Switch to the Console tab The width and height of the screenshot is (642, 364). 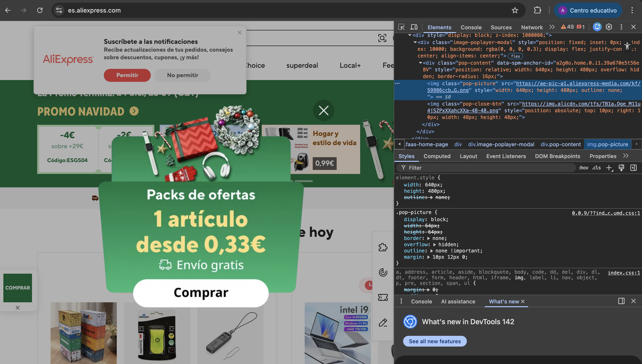pyautogui.click(x=471, y=27)
